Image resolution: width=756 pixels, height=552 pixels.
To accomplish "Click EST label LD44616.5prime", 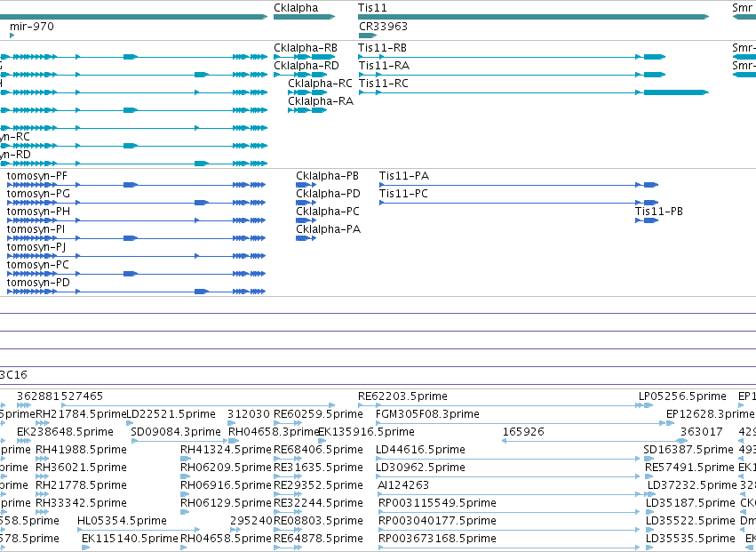I will point(420,450).
